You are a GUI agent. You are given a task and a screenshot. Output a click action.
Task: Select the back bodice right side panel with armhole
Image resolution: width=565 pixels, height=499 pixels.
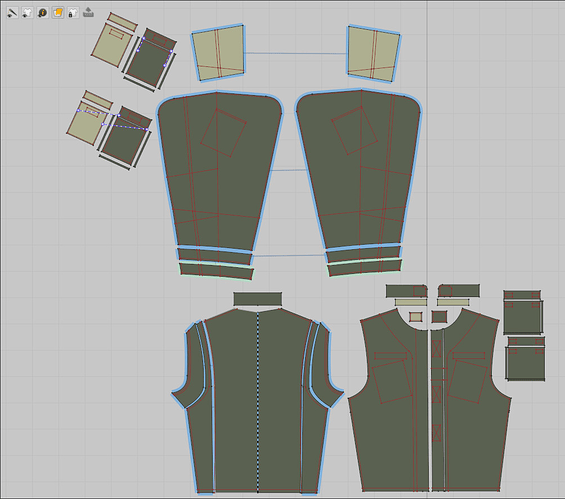pos(324,365)
